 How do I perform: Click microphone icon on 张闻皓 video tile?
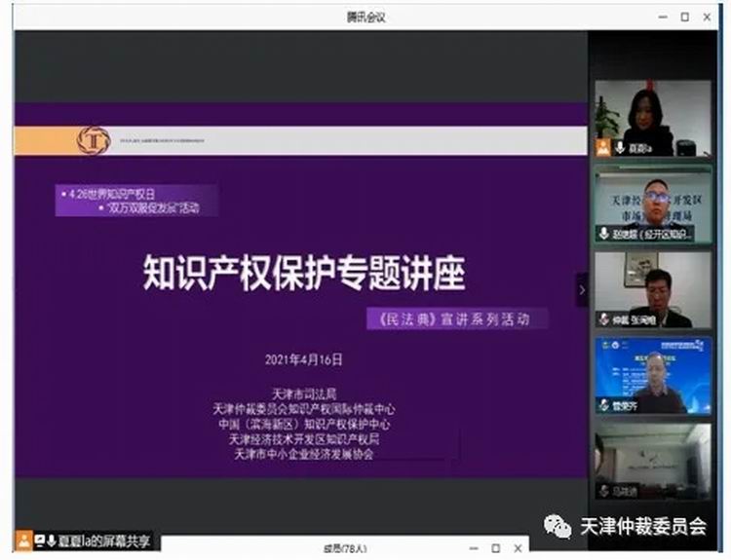[x=604, y=319]
